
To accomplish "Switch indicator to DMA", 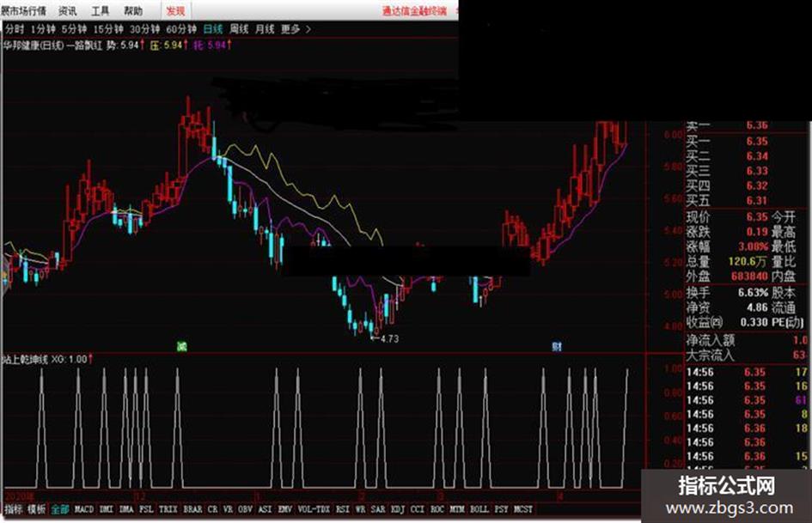I will (126, 509).
